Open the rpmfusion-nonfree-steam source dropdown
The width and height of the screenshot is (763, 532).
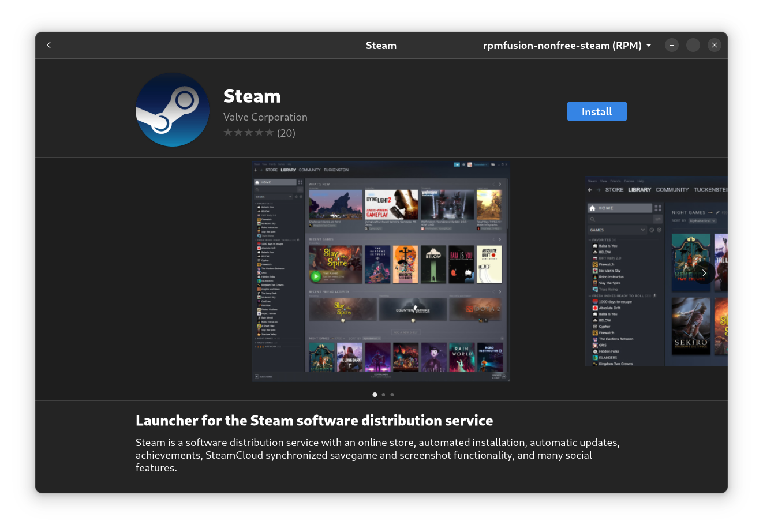567,45
